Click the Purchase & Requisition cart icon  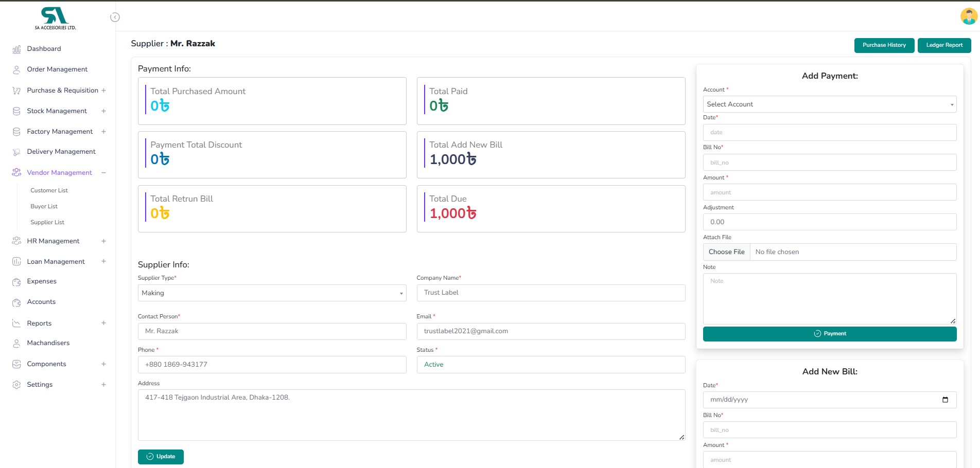point(16,91)
